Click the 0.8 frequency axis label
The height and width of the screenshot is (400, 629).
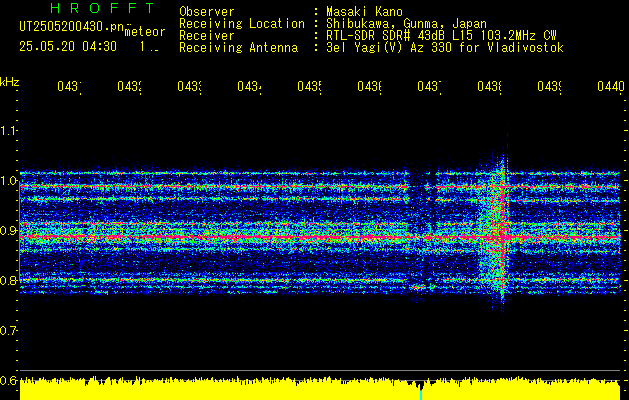[8, 280]
